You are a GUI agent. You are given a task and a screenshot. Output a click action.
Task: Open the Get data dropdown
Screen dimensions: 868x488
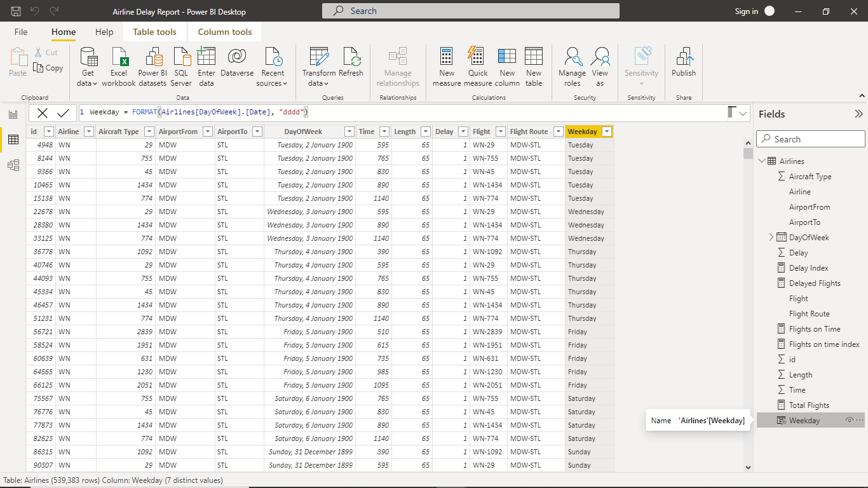[x=86, y=66]
